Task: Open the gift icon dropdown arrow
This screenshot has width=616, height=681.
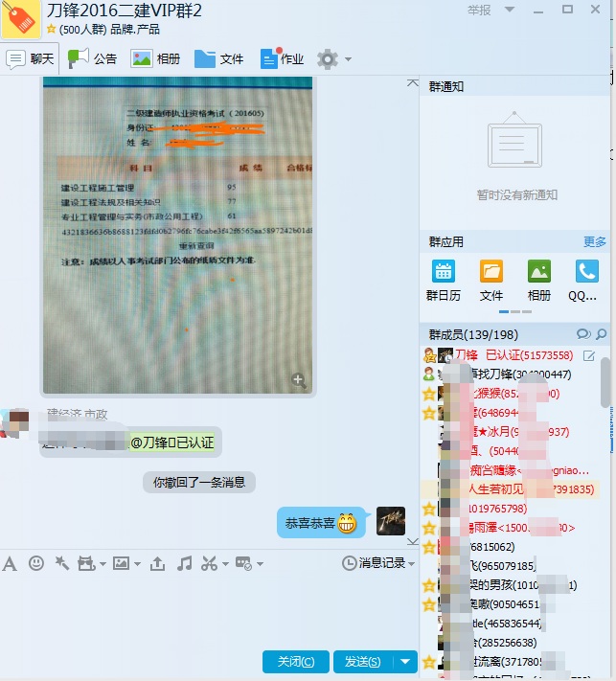Action: pyautogui.click(x=103, y=564)
